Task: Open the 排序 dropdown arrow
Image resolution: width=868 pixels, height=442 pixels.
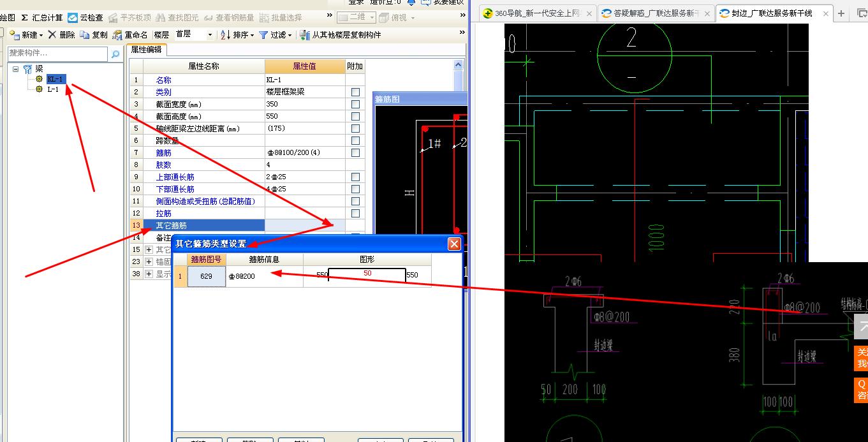Action: pyautogui.click(x=253, y=36)
